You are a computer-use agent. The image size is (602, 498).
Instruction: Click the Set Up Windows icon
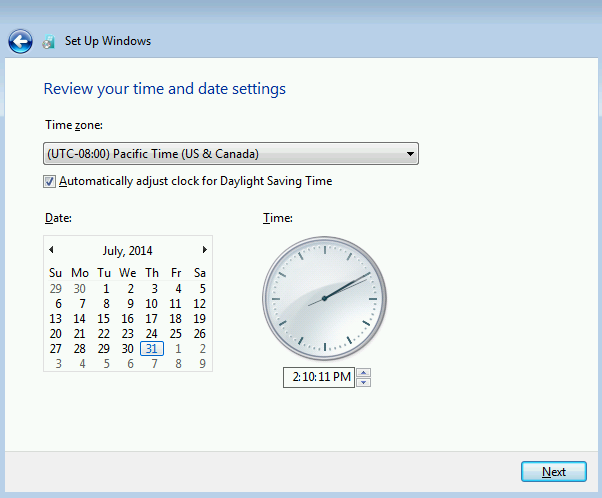pyautogui.click(x=48, y=41)
